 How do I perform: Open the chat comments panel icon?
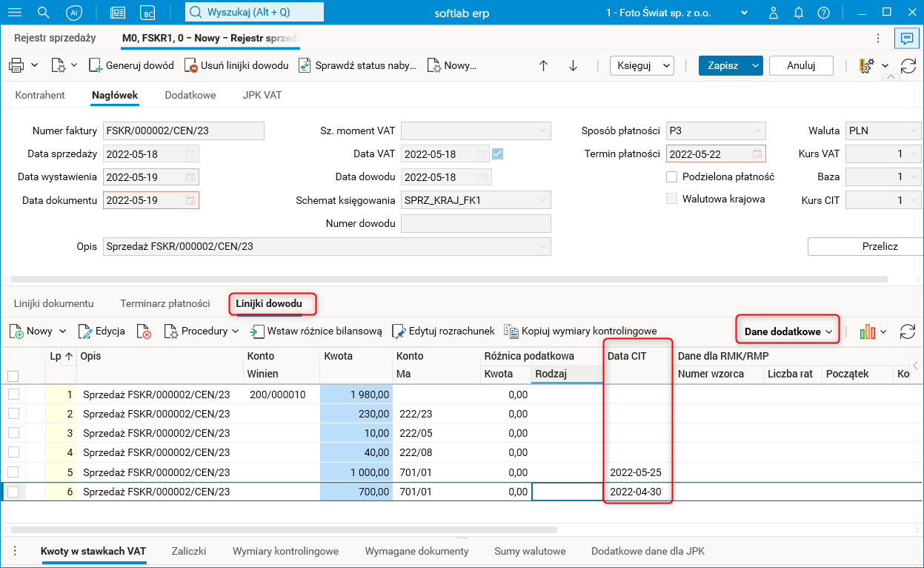click(905, 39)
